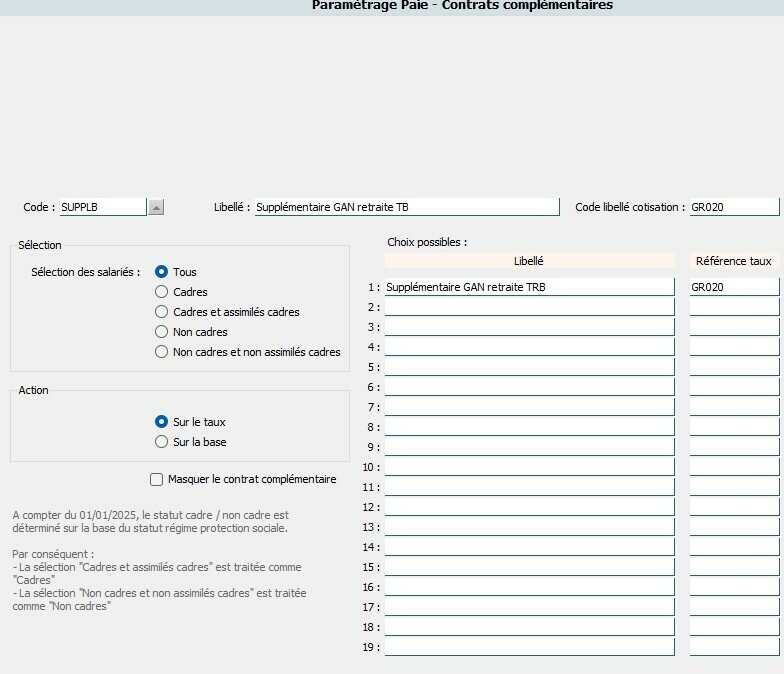Click the Libellé field of row 18
The height and width of the screenshot is (674, 784).
point(530,627)
